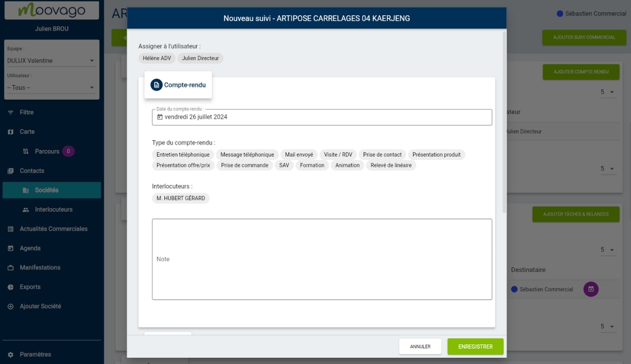Click into the Note text area
The height and width of the screenshot is (364, 631).
(322, 259)
